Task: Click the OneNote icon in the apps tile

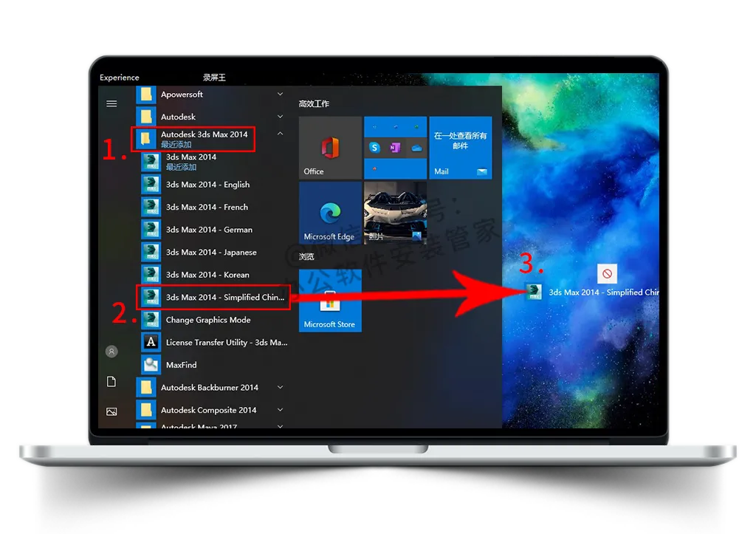Action: tap(396, 148)
